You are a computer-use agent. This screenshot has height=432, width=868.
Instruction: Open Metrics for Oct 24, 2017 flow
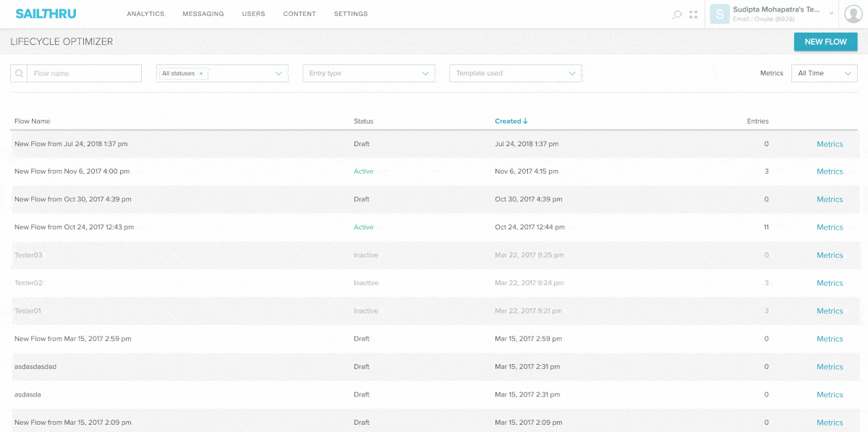pos(830,227)
